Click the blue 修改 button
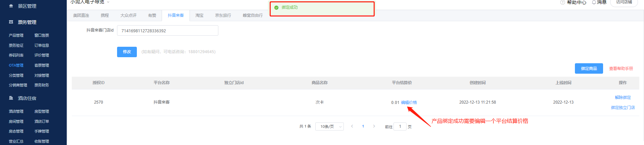Viewport: 644px width, 145px height. coord(127,52)
